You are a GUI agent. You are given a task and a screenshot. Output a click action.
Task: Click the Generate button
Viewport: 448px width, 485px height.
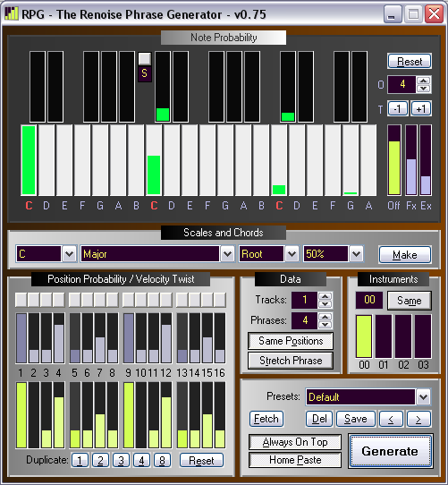[x=390, y=451]
